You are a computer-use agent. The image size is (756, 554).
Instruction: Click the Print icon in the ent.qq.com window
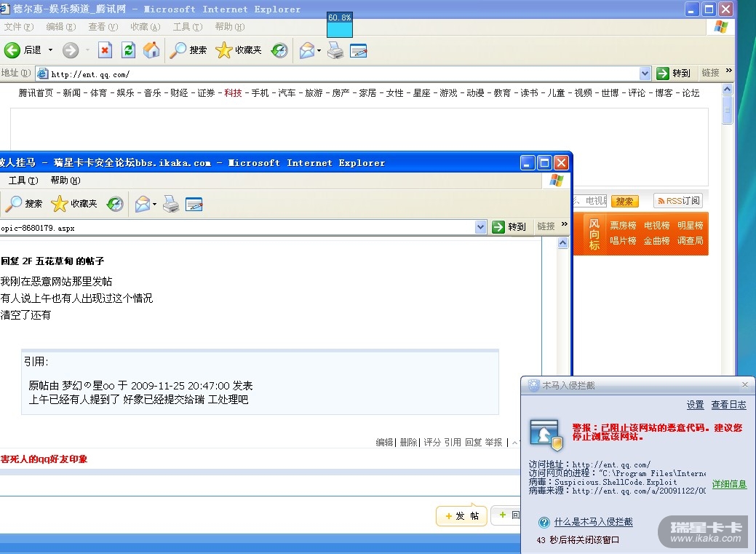(x=335, y=50)
